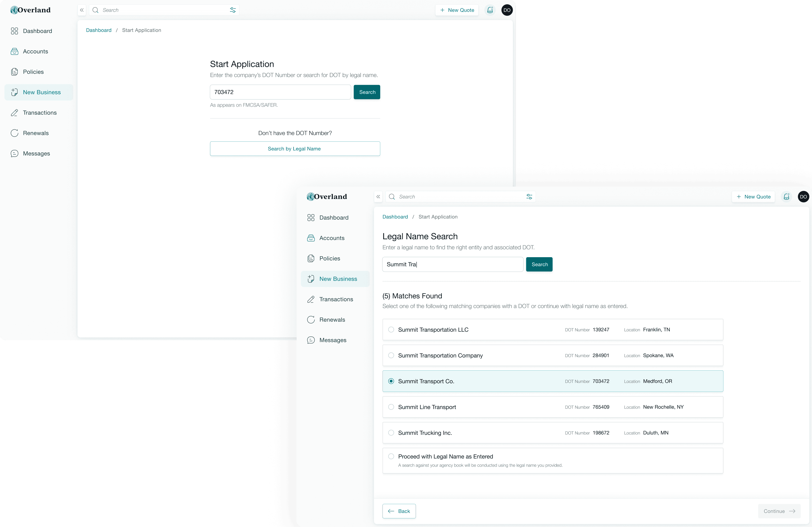Click the DOT number input field containing 703472
The width and height of the screenshot is (812, 527).
point(280,92)
